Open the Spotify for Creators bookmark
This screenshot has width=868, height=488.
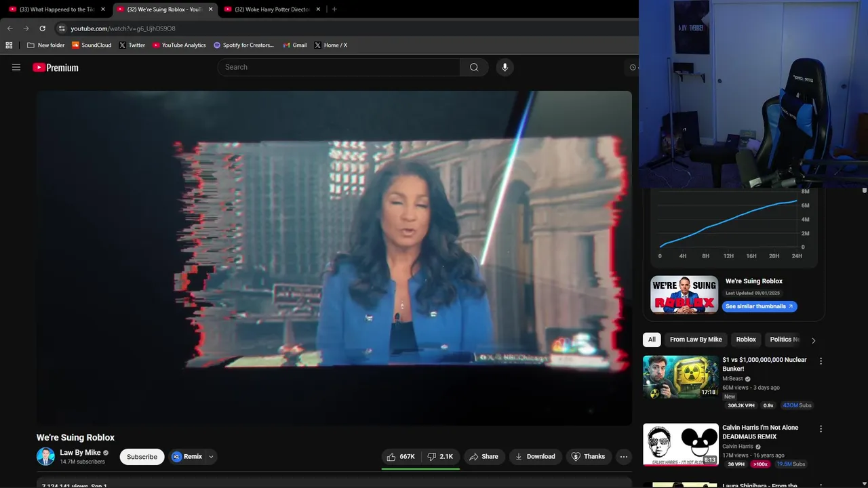[x=243, y=45]
